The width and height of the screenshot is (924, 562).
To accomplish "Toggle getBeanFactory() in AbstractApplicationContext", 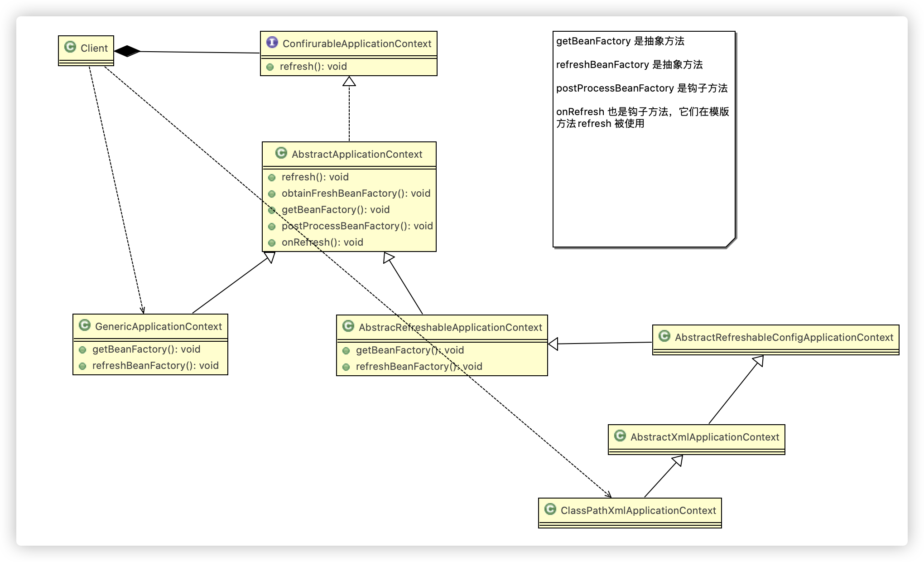I will (x=273, y=210).
